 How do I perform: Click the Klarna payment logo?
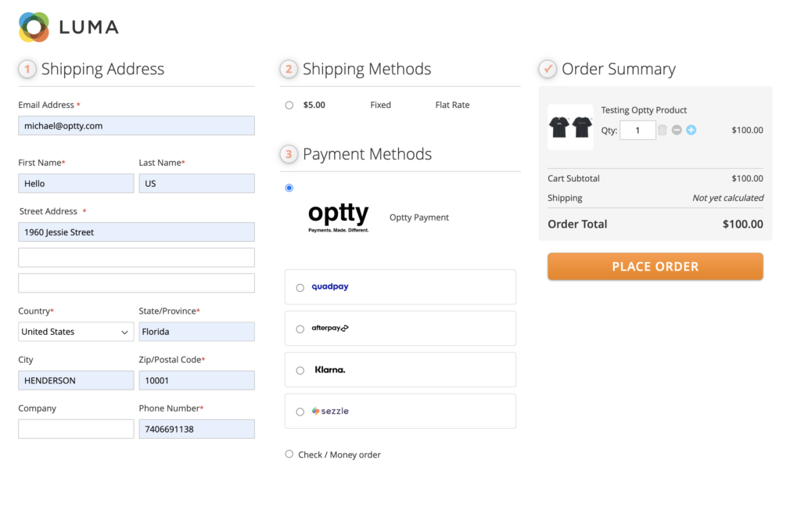[x=329, y=369]
